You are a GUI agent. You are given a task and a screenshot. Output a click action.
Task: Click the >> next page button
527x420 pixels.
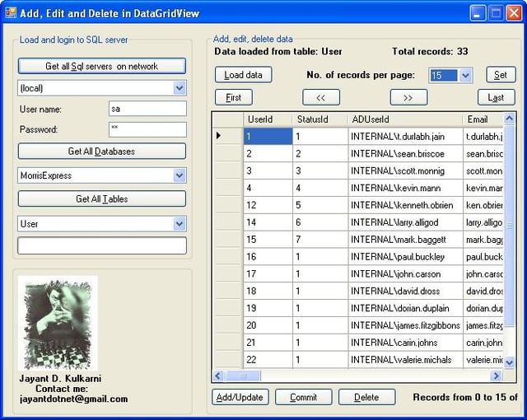(408, 97)
